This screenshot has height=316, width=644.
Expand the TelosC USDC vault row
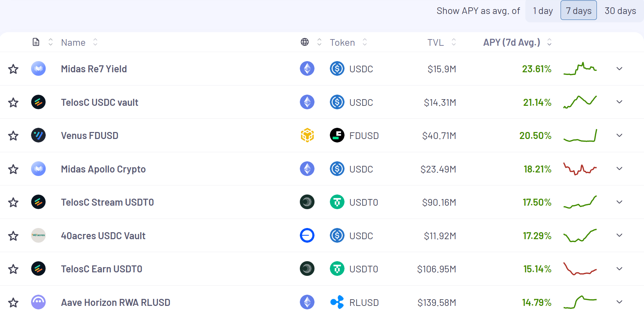(x=620, y=102)
